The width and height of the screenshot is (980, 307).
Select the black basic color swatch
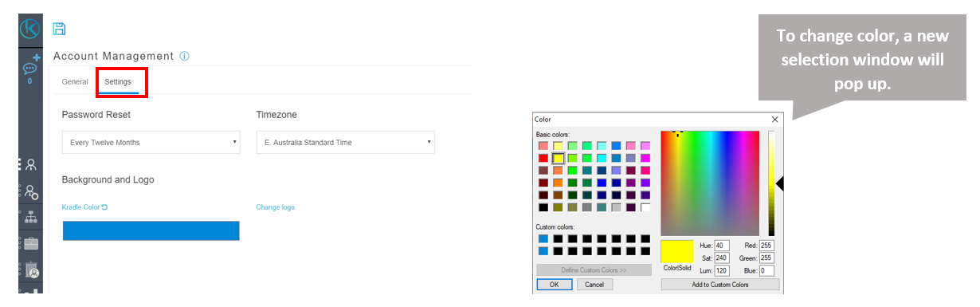point(543,207)
